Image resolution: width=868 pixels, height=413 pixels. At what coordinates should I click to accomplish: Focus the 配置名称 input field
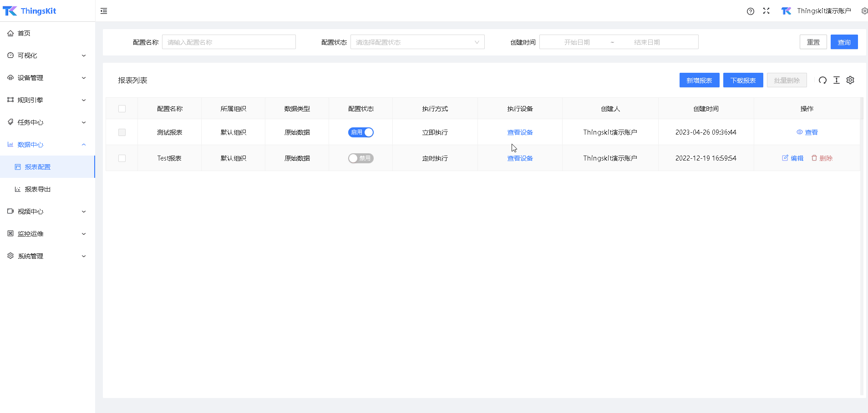[x=228, y=42]
